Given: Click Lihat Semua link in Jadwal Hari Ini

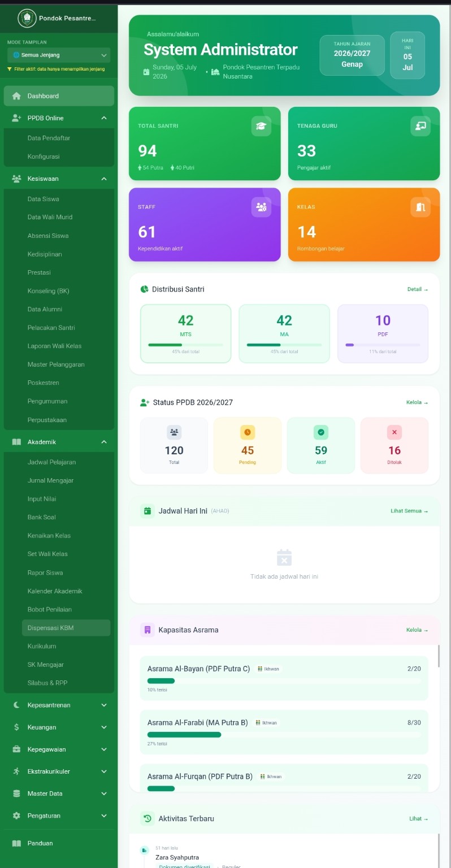Looking at the screenshot, I should pyautogui.click(x=409, y=511).
